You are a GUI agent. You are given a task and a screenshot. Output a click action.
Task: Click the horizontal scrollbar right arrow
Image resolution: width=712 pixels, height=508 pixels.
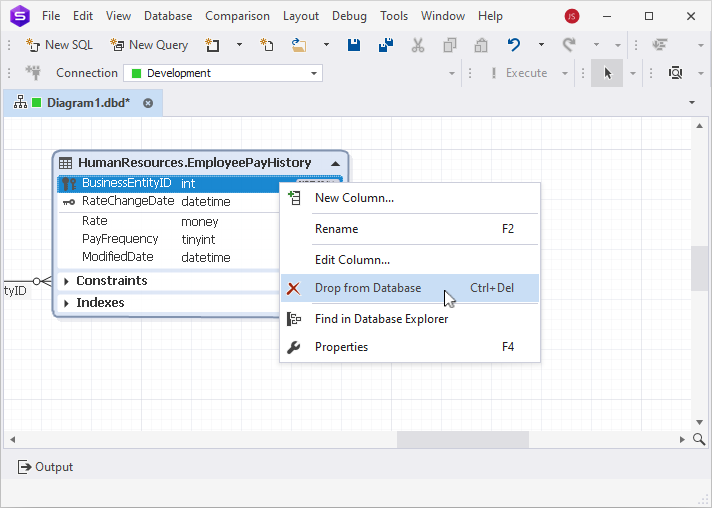click(x=682, y=439)
